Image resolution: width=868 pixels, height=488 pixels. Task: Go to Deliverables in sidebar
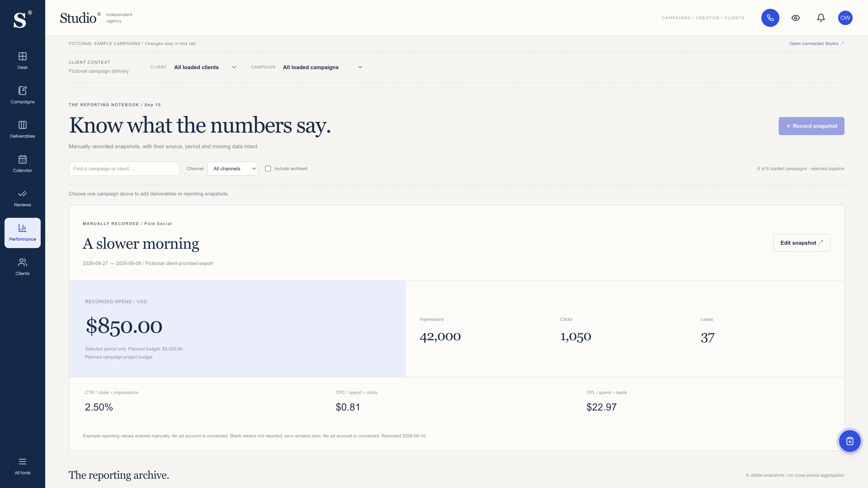pyautogui.click(x=23, y=130)
